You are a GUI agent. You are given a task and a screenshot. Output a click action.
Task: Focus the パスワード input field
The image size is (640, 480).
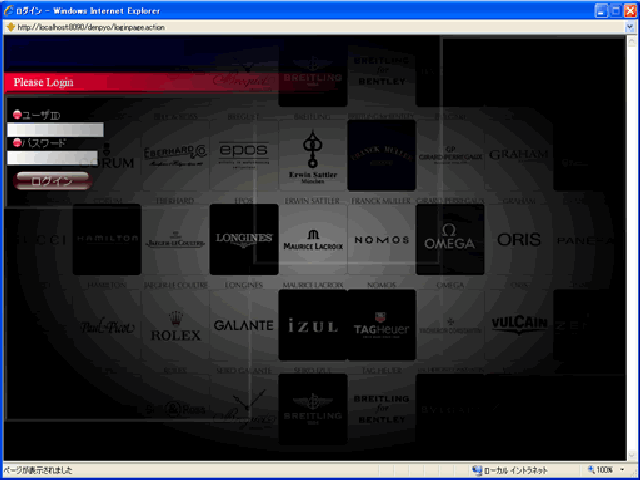[x=53, y=158]
